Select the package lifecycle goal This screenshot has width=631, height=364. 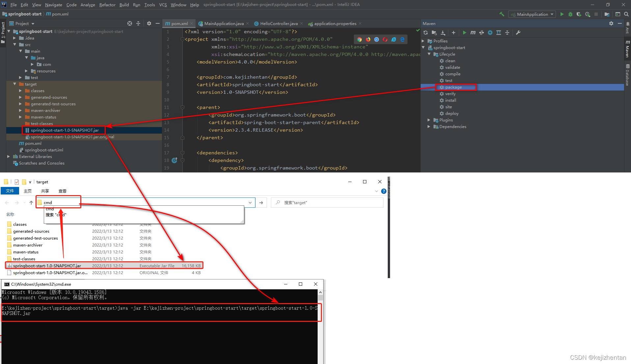coord(453,87)
